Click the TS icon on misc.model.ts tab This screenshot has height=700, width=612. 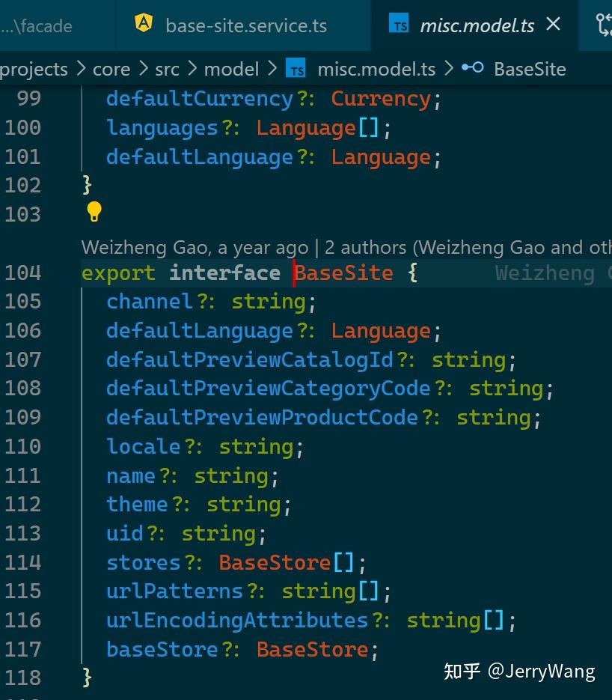point(399,24)
